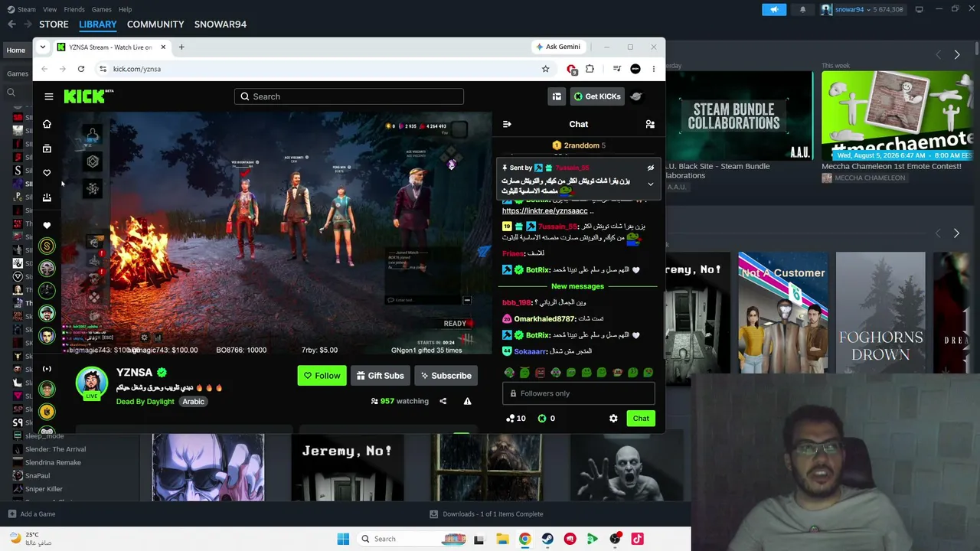Expand the pinned message chevron
Image resolution: width=980 pixels, height=551 pixels.
tap(651, 184)
